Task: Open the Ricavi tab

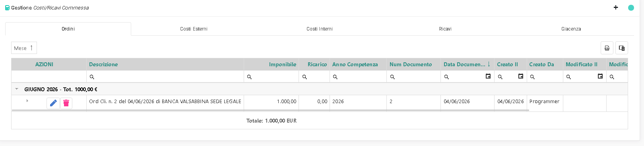Action: point(445,29)
